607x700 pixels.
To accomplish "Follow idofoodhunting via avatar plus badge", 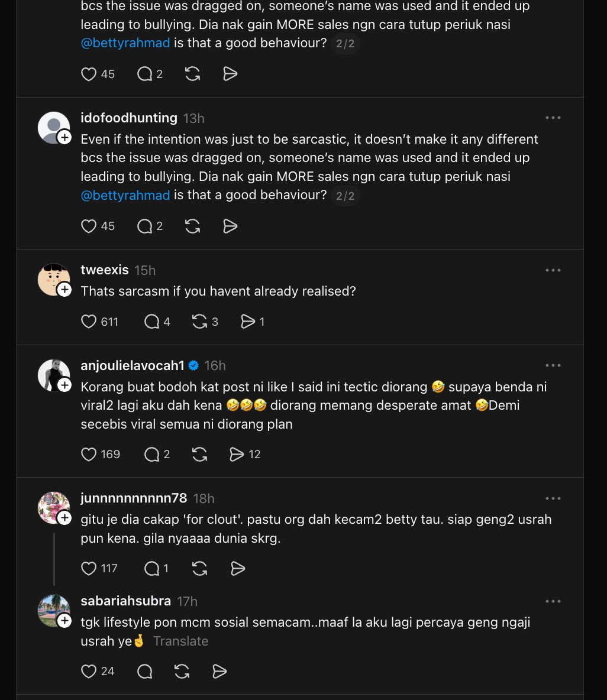I will click(x=64, y=138).
